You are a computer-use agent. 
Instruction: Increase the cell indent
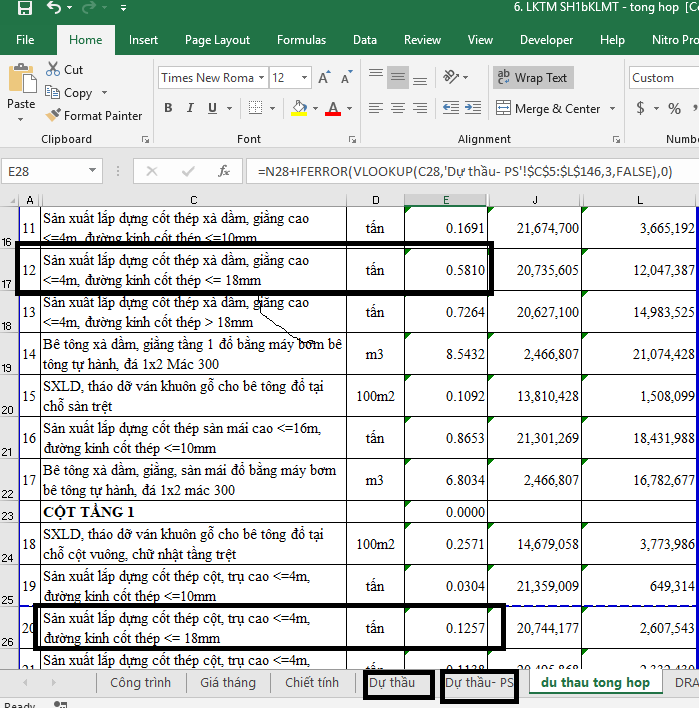473,108
